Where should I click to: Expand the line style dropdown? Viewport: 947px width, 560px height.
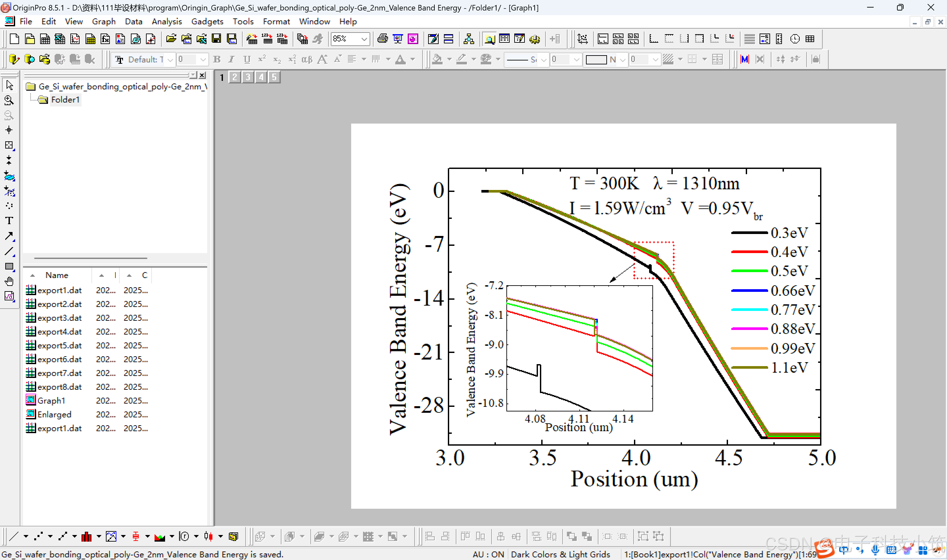(x=544, y=59)
